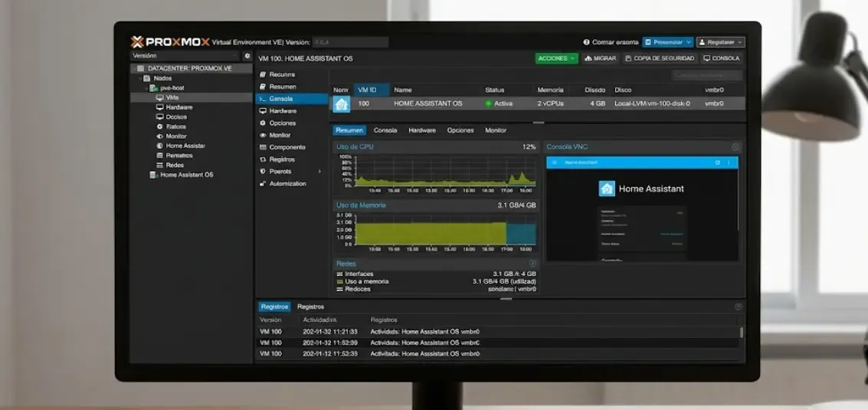Open the blue Presemarar dropdown
The image size is (868, 410).
[667, 42]
